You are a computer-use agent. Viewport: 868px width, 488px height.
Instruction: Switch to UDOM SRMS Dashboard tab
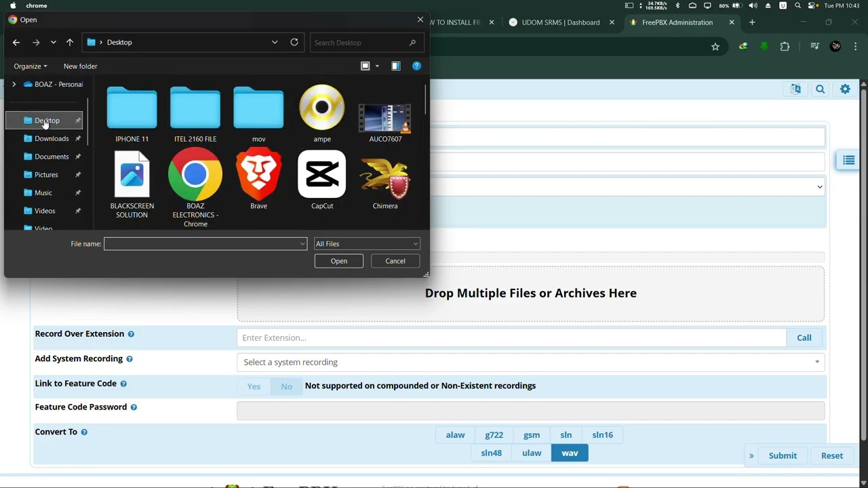coord(560,22)
